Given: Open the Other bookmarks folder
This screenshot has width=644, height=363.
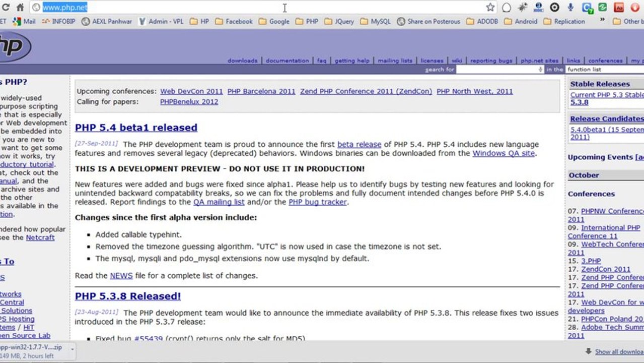Looking at the screenshot, I should pos(627,21).
